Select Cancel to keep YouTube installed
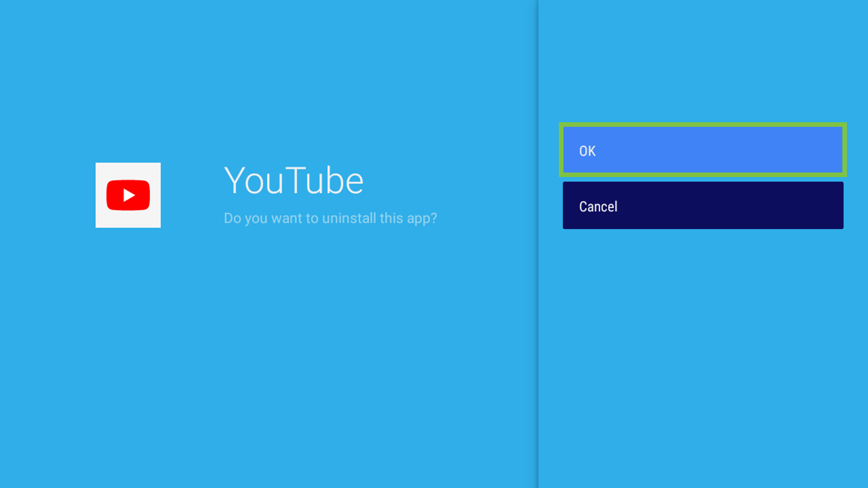Viewport: 868px width, 488px height. 703,205
